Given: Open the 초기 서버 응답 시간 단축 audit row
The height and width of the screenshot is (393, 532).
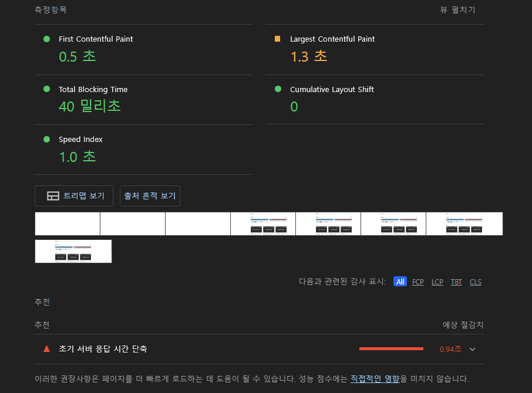Looking at the screenshot, I should pos(103,349).
